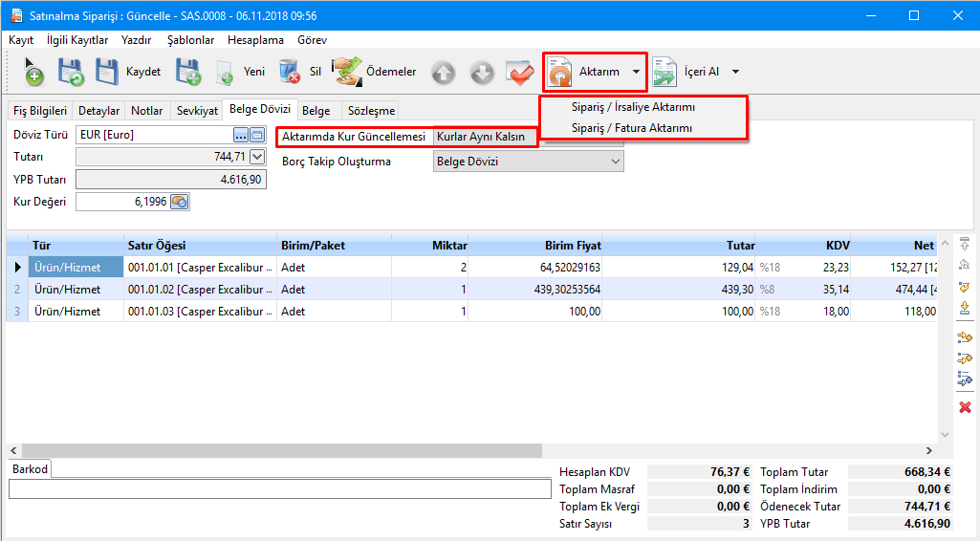Click the exchange rate fetch icon
The image size is (980, 541).
pos(180,202)
